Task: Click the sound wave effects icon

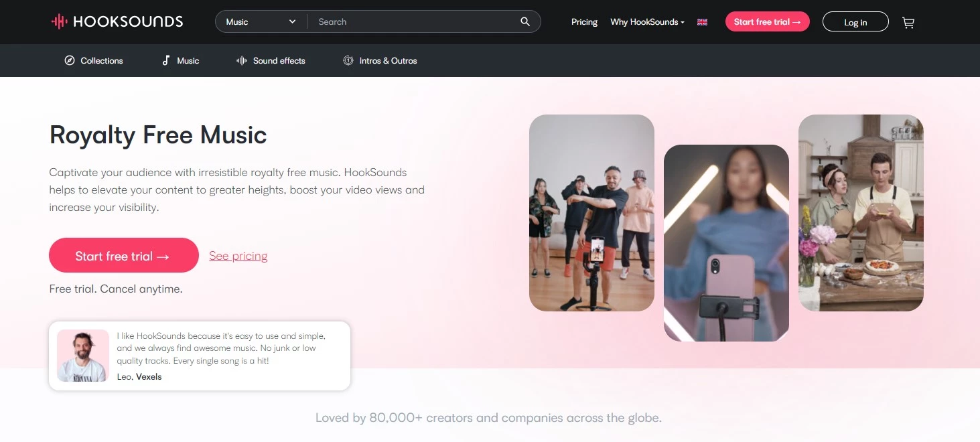Action: pyautogui.click(x=242, y=61)
